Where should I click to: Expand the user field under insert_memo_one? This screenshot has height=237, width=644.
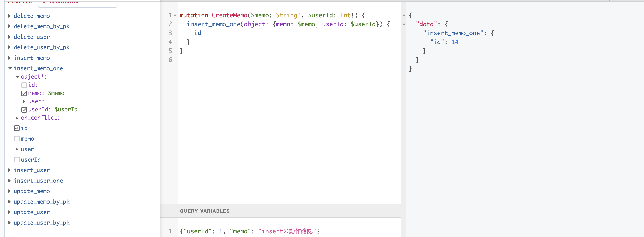click(17, 149)
